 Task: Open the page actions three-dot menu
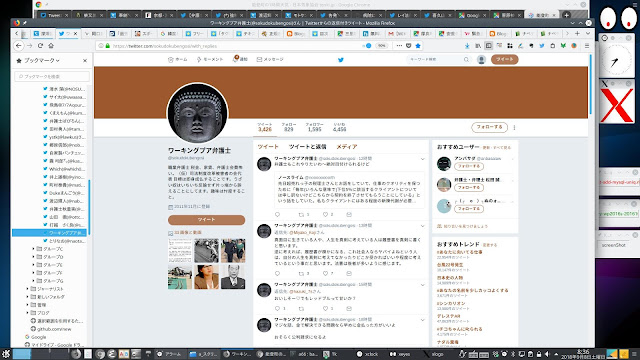399,46
